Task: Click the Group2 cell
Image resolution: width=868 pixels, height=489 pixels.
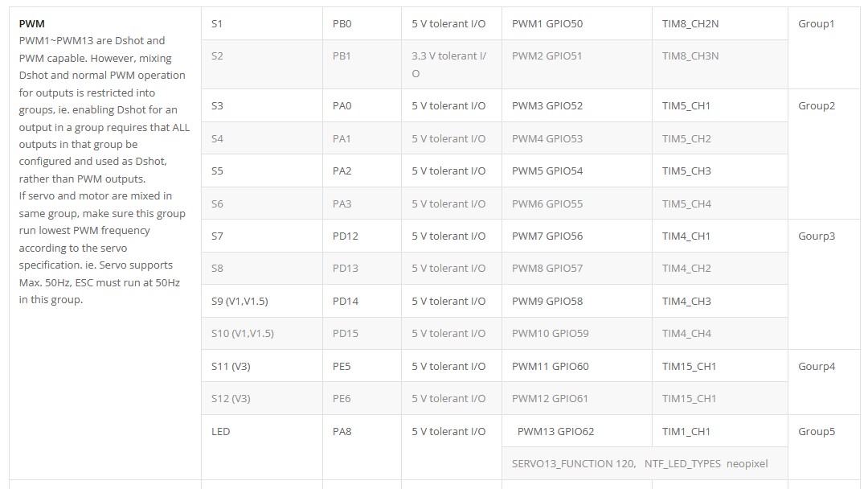Action: pyautogui.click(x=824, y=154)
